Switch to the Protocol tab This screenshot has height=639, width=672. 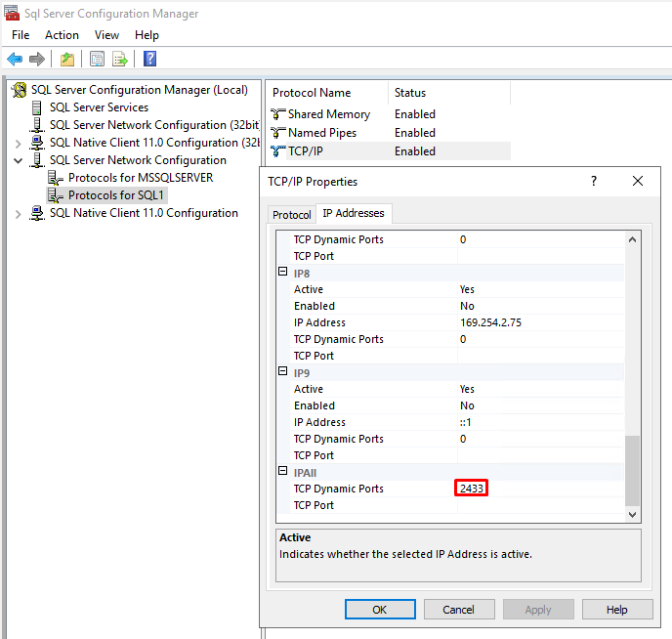coord(291,214)
